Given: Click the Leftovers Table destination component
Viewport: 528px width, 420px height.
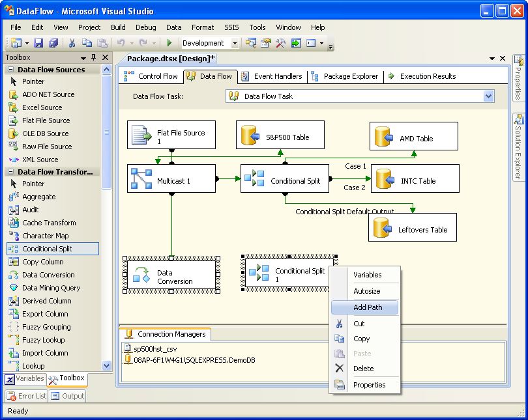Looking at the screenshot, I should pyautogui.click(x=413, y=227).
